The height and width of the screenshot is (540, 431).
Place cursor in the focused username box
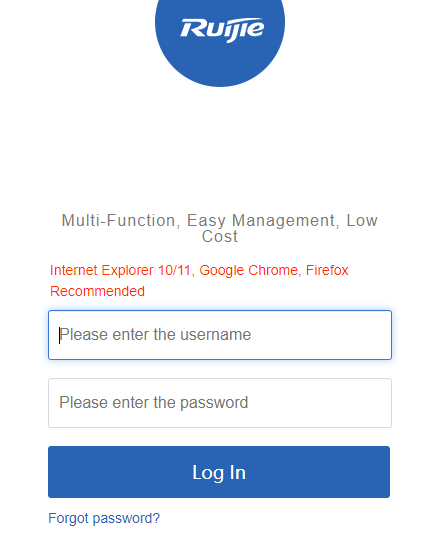(x=220, y=335)
